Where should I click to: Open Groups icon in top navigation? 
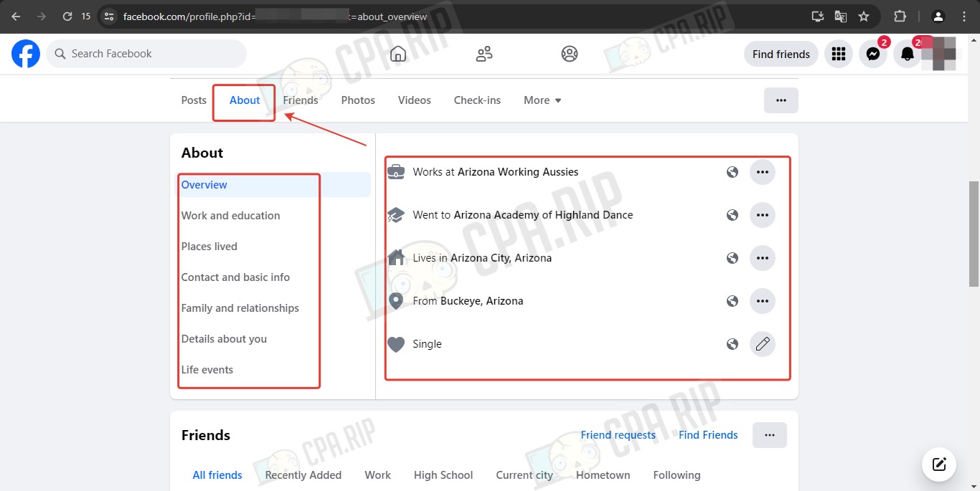[570, 54]
